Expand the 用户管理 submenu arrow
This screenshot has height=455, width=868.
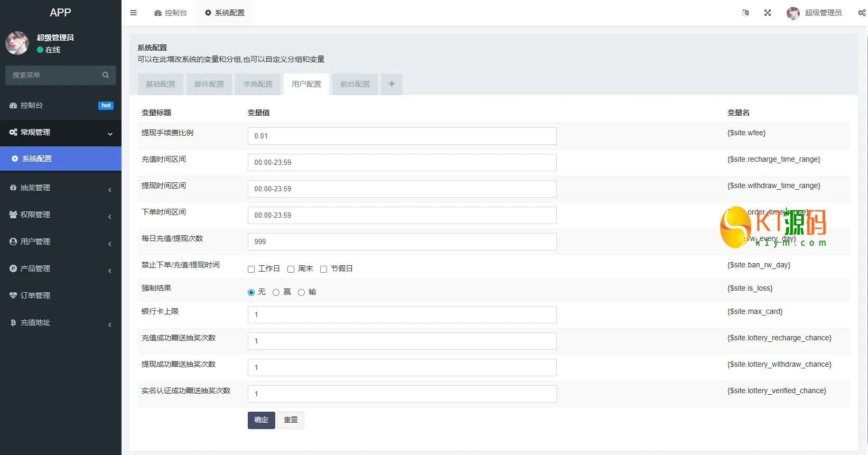point(110,243)
